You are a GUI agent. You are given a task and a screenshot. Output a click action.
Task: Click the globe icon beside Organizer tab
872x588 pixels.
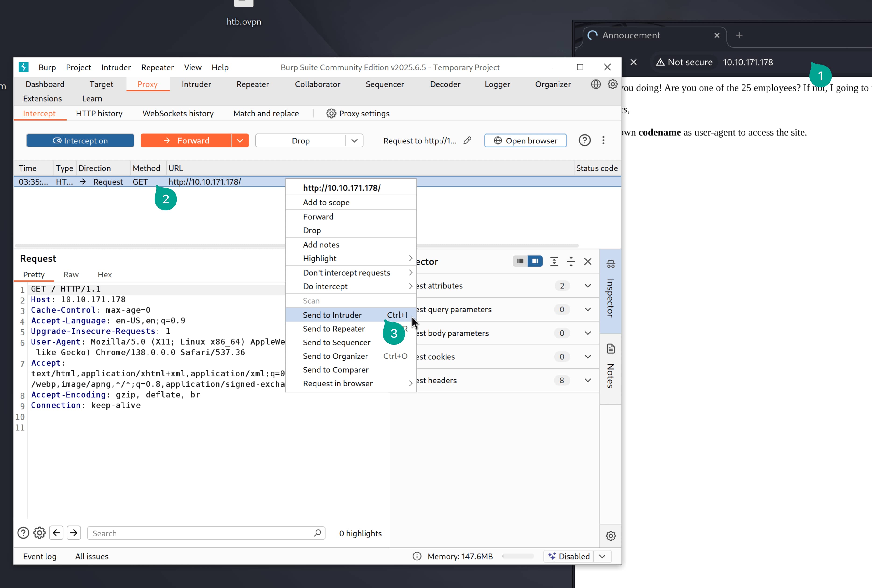click(596, 84)
